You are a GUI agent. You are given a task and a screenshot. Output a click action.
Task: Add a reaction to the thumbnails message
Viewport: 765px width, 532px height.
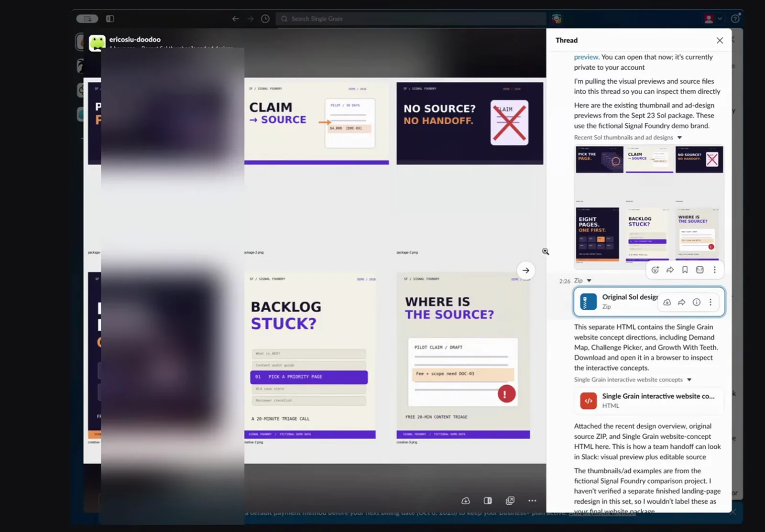(x=655, y=270)
